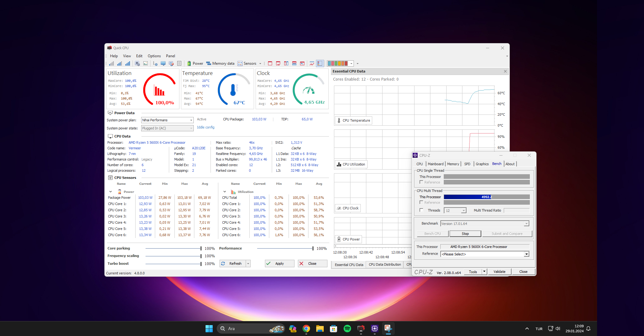Click the Validate button in CPU-Z
Image resolution: width=644 pixels, height=336 pixels.
[x=499, y=272]
